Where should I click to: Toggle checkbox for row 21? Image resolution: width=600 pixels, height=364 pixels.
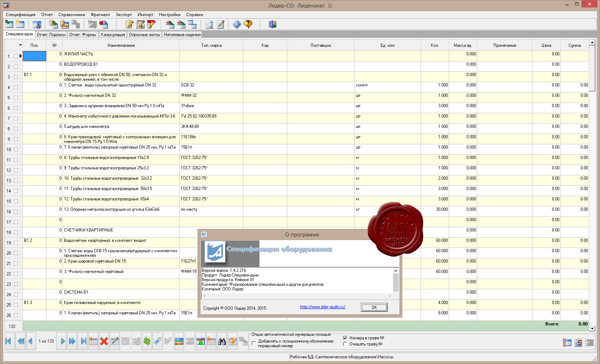pyautogui.click(x=16, y=263)
